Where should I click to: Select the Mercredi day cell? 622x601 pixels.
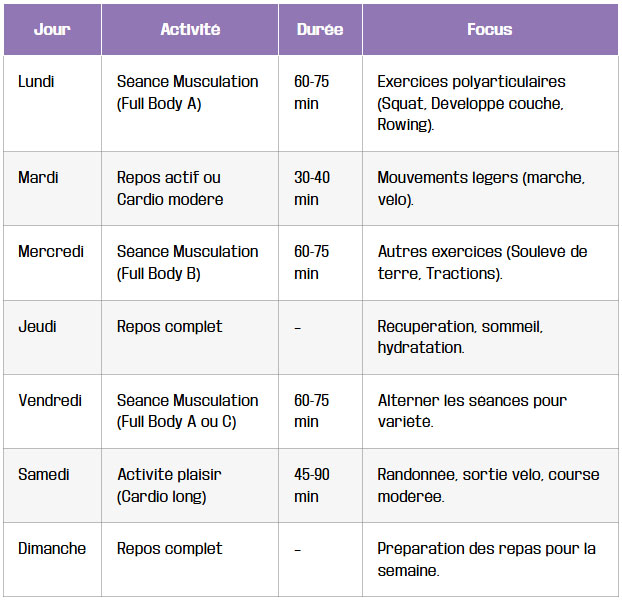(x=52, y=252)
